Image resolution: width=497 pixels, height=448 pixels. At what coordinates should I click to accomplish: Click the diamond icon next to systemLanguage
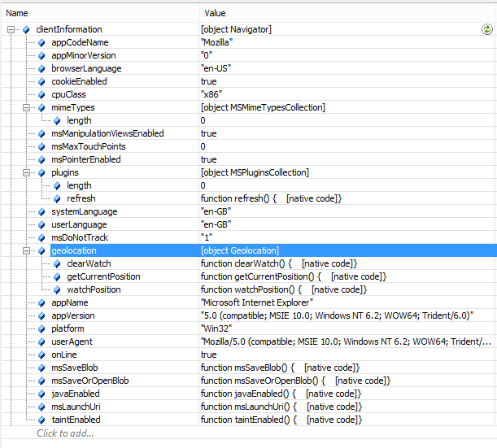point(41,211)
